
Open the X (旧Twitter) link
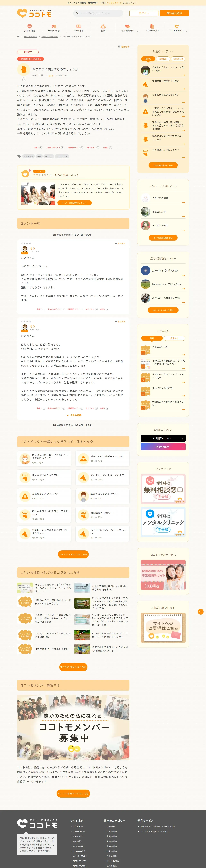click(163, 438)
